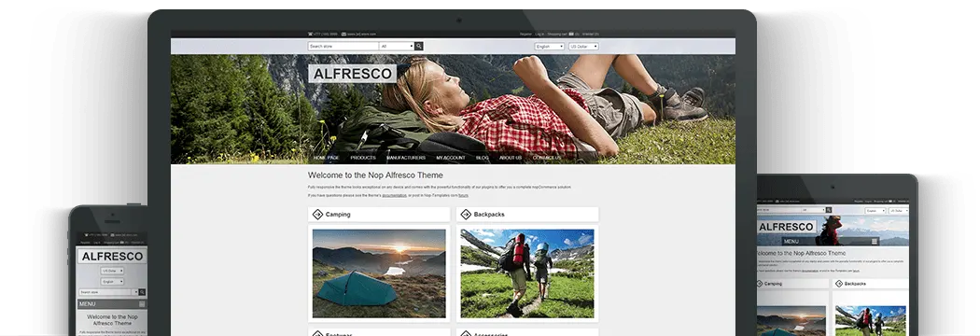This screenshot has width=980, height=336.
Task: Open the All category dropdown on desktop screen
Action: pos(397,47)
